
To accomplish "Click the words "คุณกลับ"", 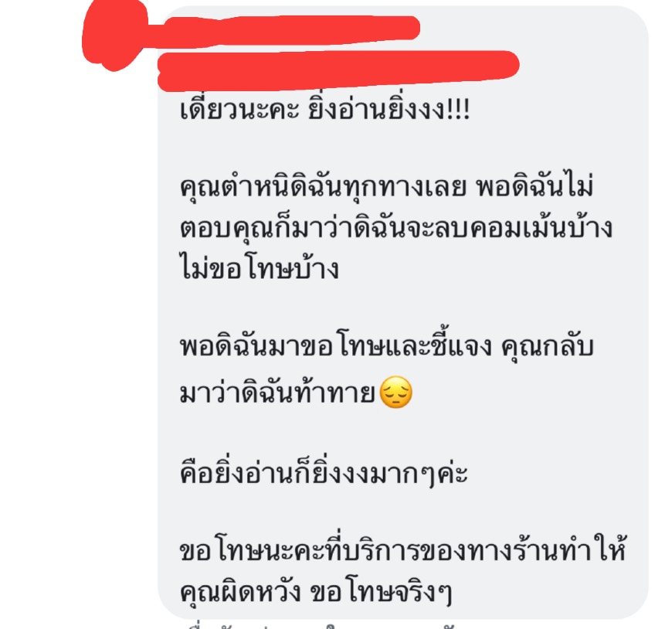I will (x=547, y=346).
